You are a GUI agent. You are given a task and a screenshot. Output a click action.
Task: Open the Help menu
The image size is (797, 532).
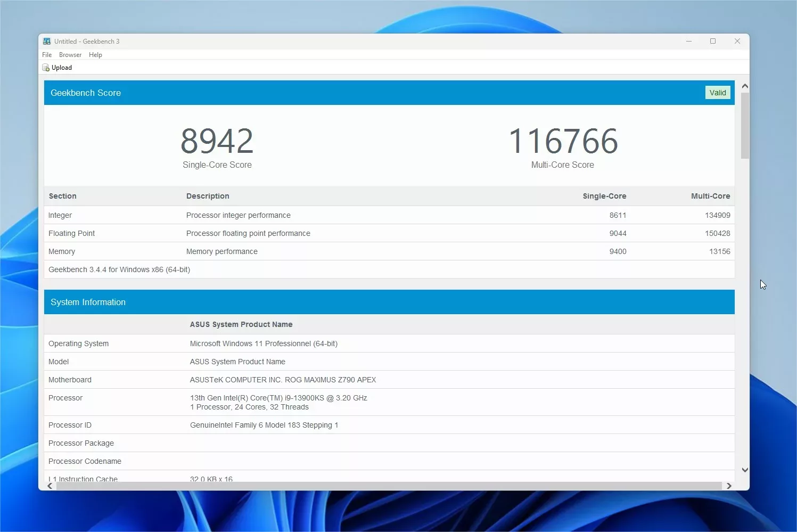pos(95,55)
